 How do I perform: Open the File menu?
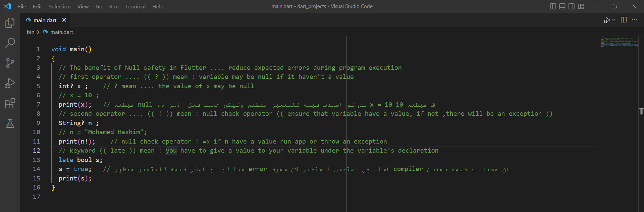point(22,6)
